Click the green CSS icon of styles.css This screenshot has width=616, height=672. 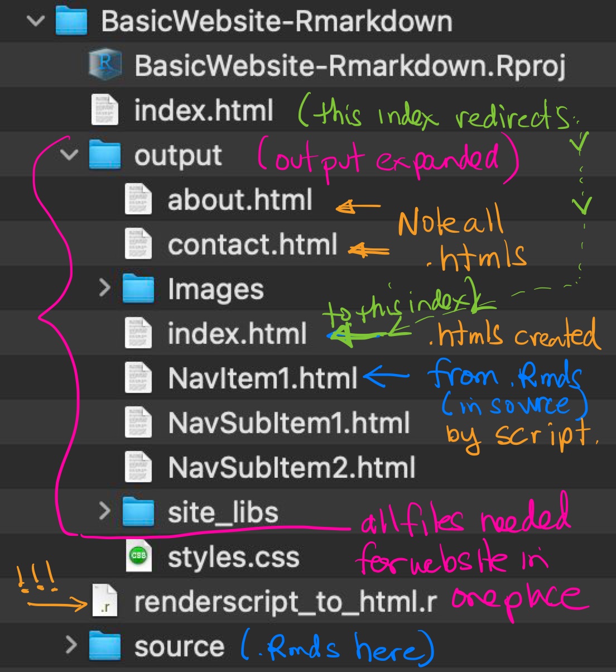click(138, 556)
